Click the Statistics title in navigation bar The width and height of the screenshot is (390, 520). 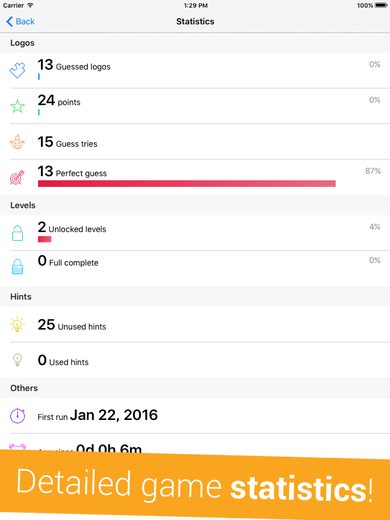[195, 21]
